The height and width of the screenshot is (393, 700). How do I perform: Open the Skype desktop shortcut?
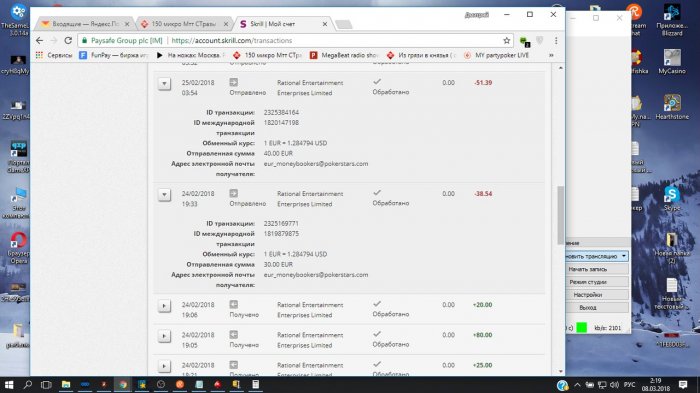tap(672, 199)
